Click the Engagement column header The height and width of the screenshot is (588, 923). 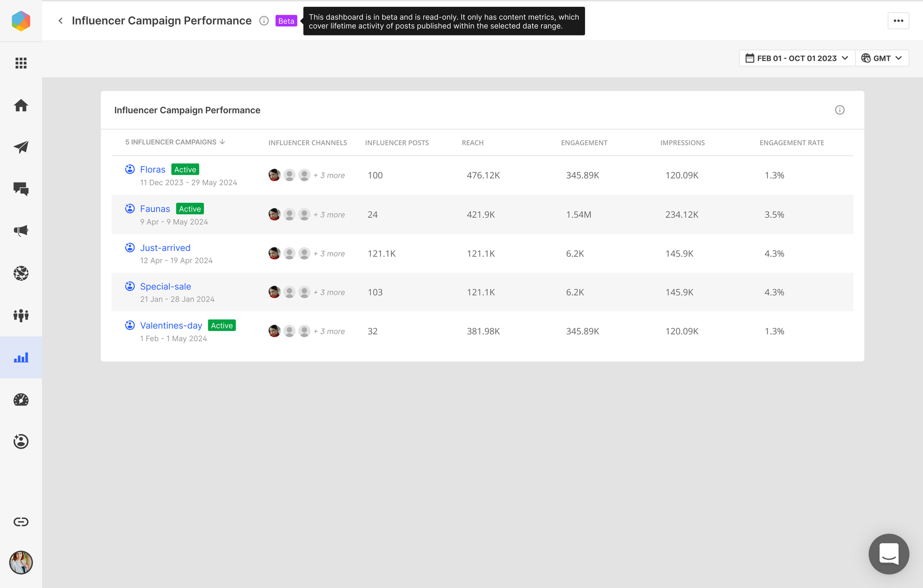click(x=584, y=143)
